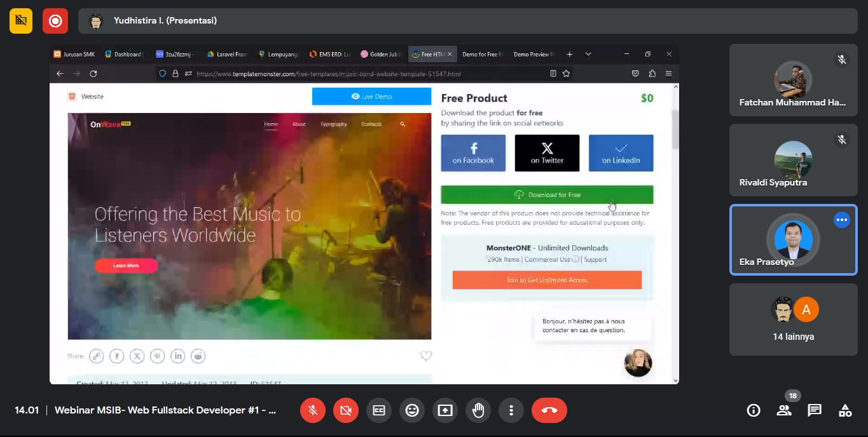Click the HTML5 Website category icon

[x=72, y=97]
